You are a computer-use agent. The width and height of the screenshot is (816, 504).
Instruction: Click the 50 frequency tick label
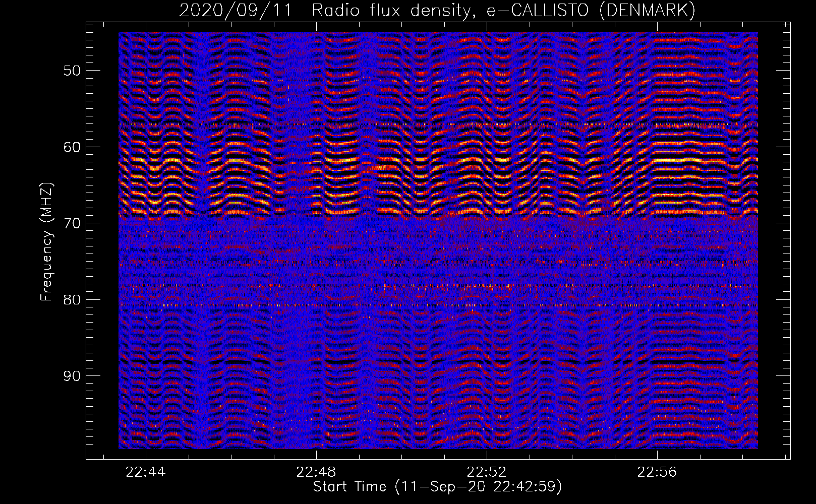point(72,71)
